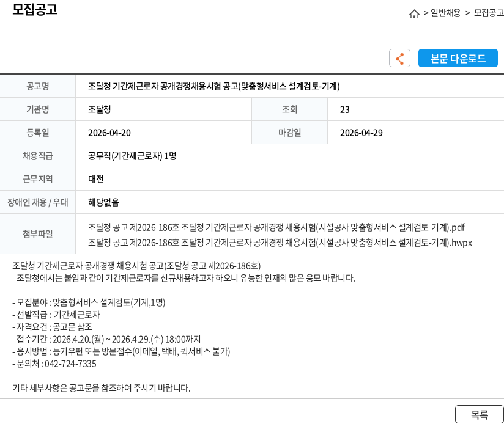This screenshot has width=504, height=424.
Task: Click view count value 23
Action: (x=344, y=110)
